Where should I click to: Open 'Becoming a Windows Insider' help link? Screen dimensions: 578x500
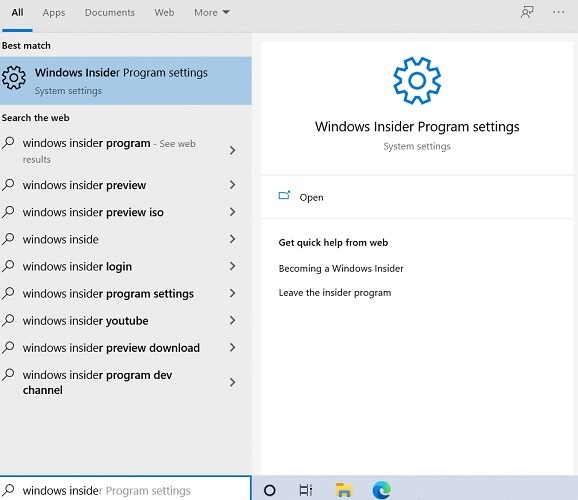[341, 268]
